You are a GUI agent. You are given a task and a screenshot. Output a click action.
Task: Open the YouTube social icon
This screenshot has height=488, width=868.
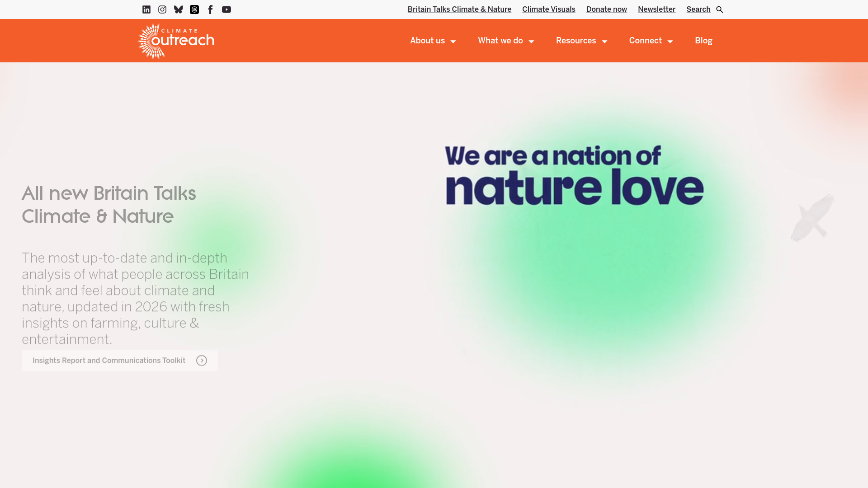pyautogui.click(x=226, y=9)
